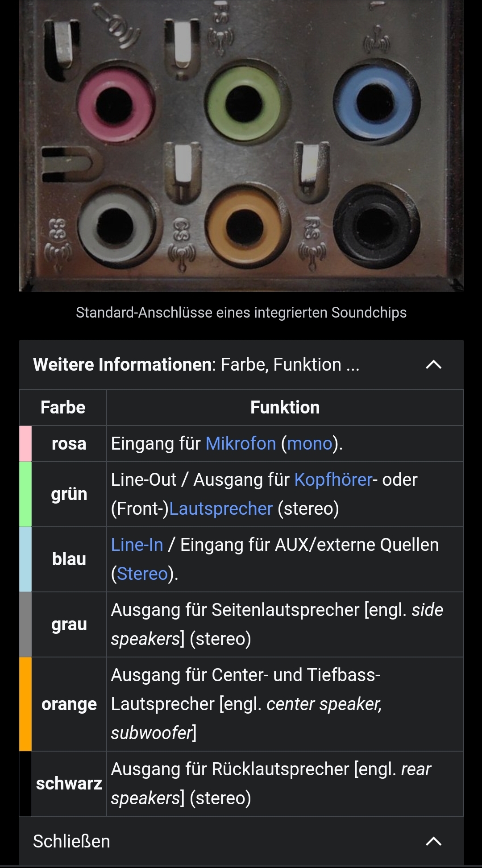Click the light blue swatch for blau
Viewport: 482px width, 868px height.
[x=25, y=559]
